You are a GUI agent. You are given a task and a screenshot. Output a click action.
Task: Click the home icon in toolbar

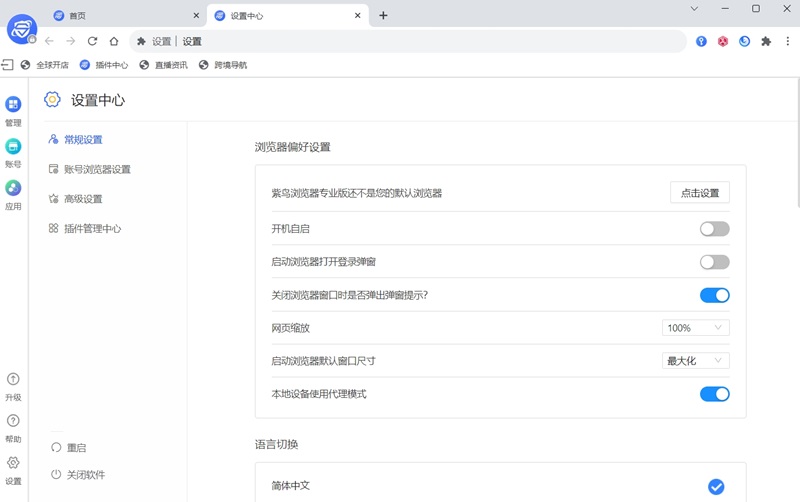click(x=114, y=41)
